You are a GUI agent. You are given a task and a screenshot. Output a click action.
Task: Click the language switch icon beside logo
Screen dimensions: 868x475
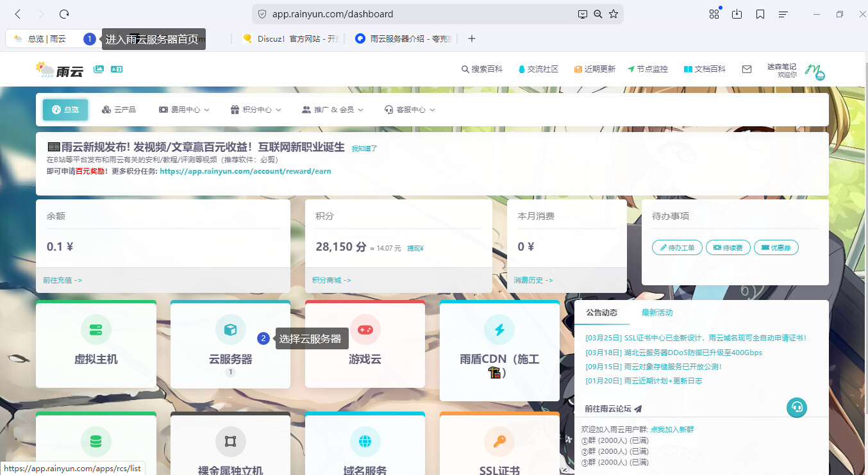(117, 69)
